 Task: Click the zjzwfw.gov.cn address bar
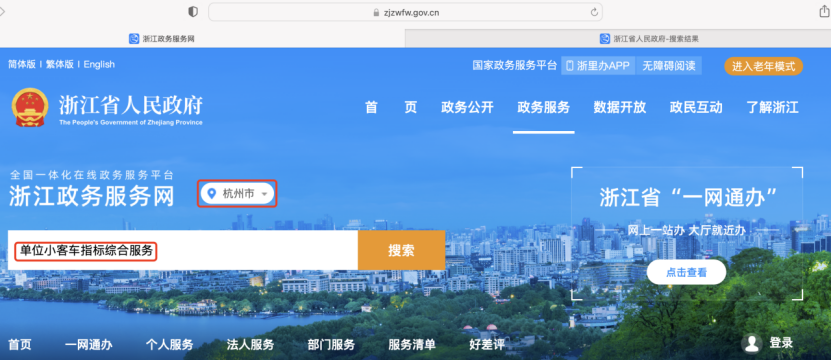click(405, 12)
